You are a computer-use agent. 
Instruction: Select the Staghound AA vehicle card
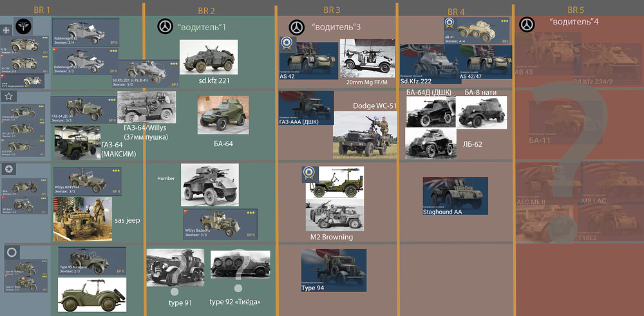tap(455, 196)
